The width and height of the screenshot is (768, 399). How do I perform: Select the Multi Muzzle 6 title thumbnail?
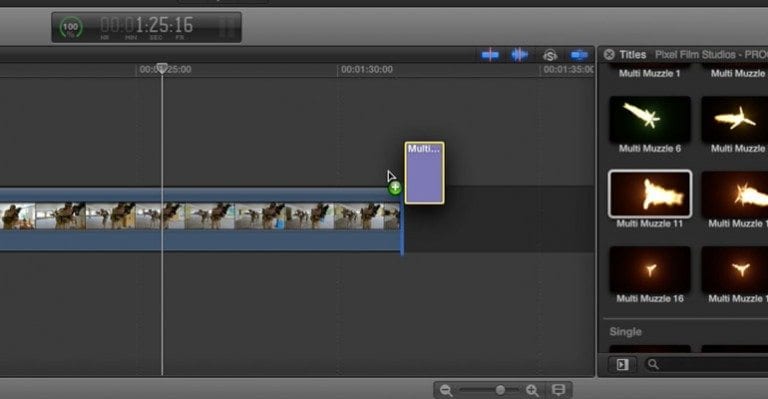[x=649, y=119]
